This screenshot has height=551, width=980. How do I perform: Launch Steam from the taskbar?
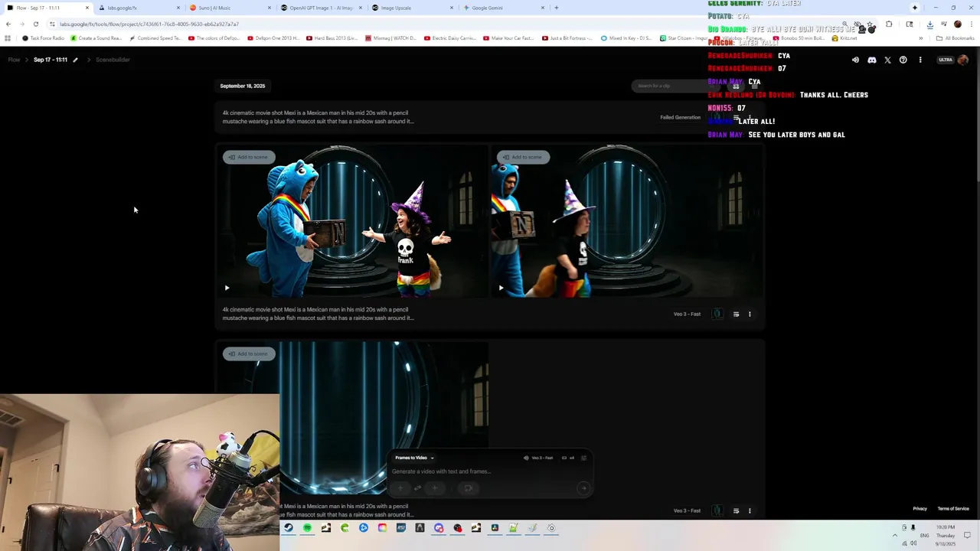(x=289, y=528)
